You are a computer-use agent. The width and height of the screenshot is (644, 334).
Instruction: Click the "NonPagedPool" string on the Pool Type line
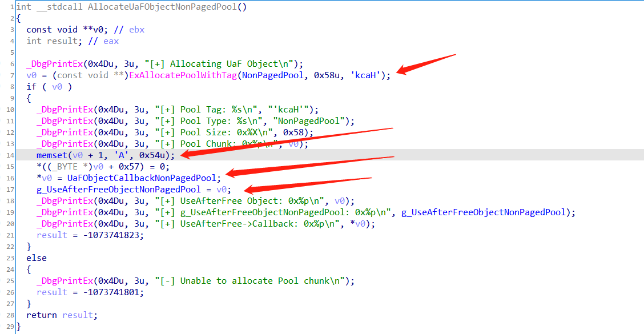(x=309, y=121)
